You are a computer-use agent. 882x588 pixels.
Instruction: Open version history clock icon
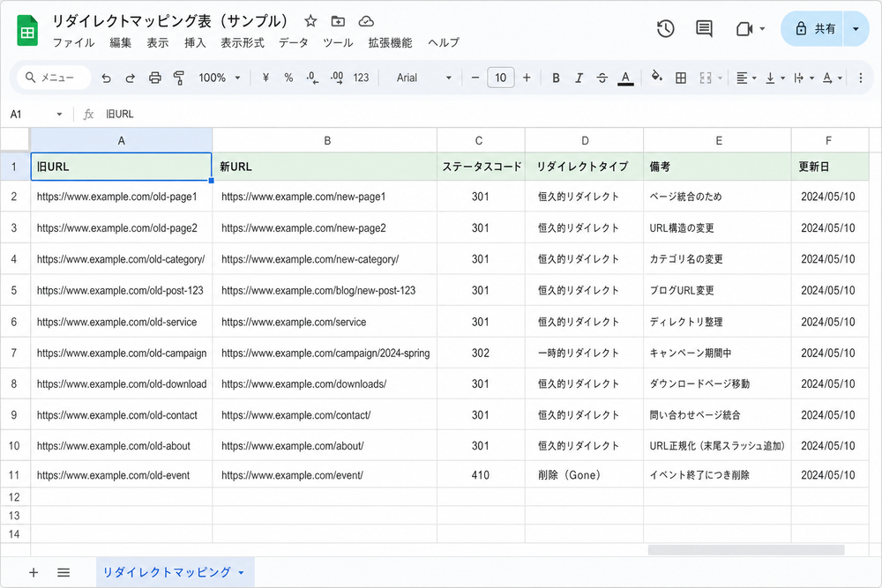(x=665, y=29)
